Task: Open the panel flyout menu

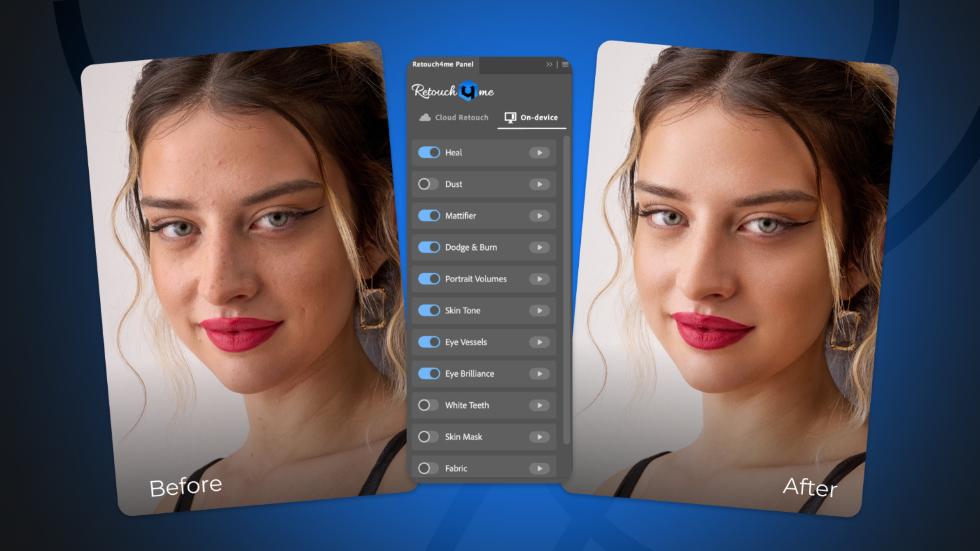Action: point(565,64)
